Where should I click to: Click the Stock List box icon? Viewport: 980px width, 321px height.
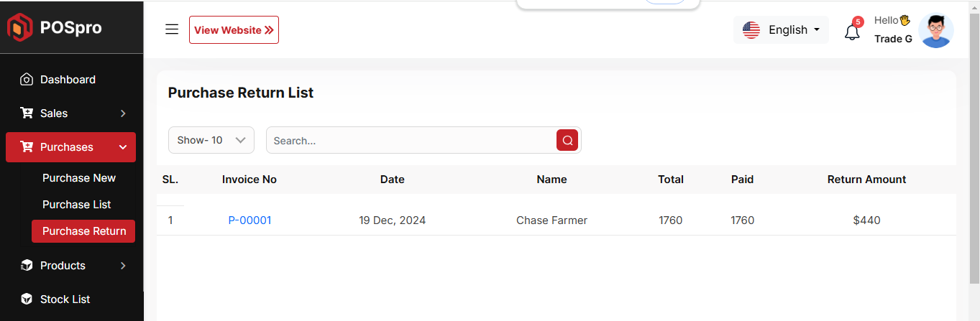click(x=27, y=299)
